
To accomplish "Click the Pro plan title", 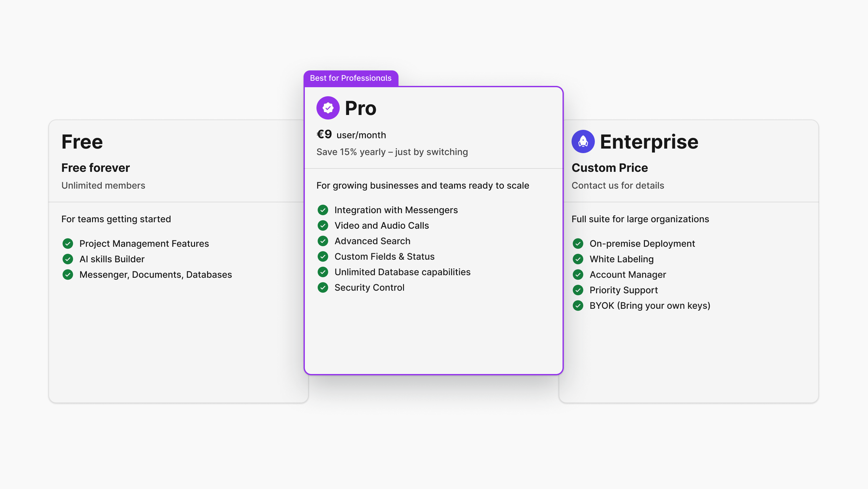I will pyautogui.click(x=360, y=108).
